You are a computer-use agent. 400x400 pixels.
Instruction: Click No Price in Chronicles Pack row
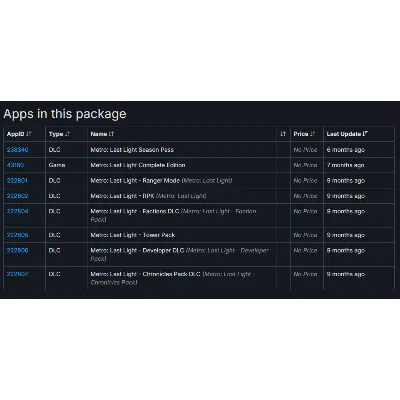(x=305, y=274)
